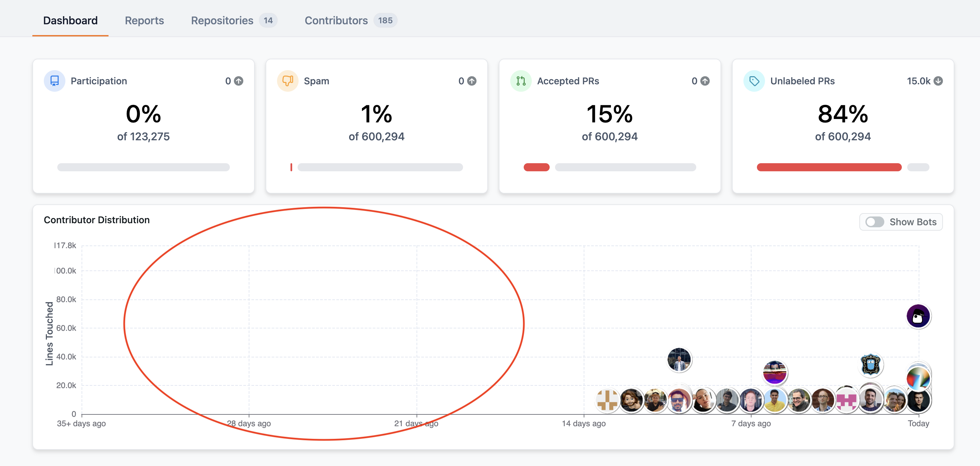Click the Unlabeled PRs red progress bar

pos(829,167)
